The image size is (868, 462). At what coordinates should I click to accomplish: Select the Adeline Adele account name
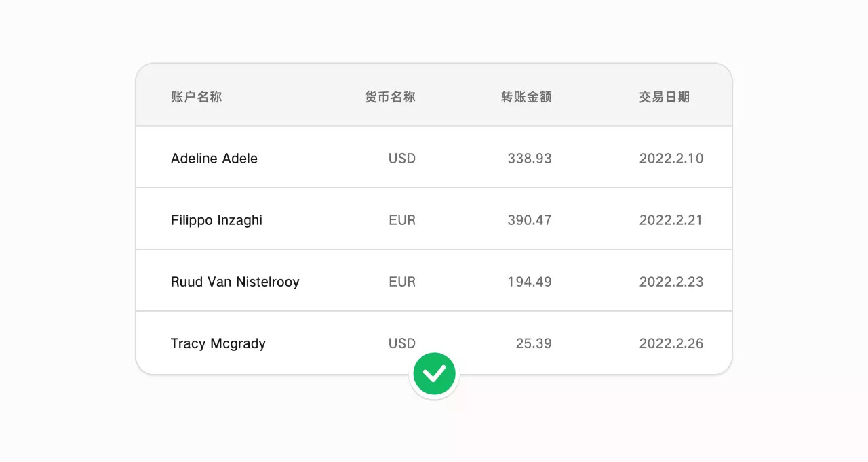214,159
